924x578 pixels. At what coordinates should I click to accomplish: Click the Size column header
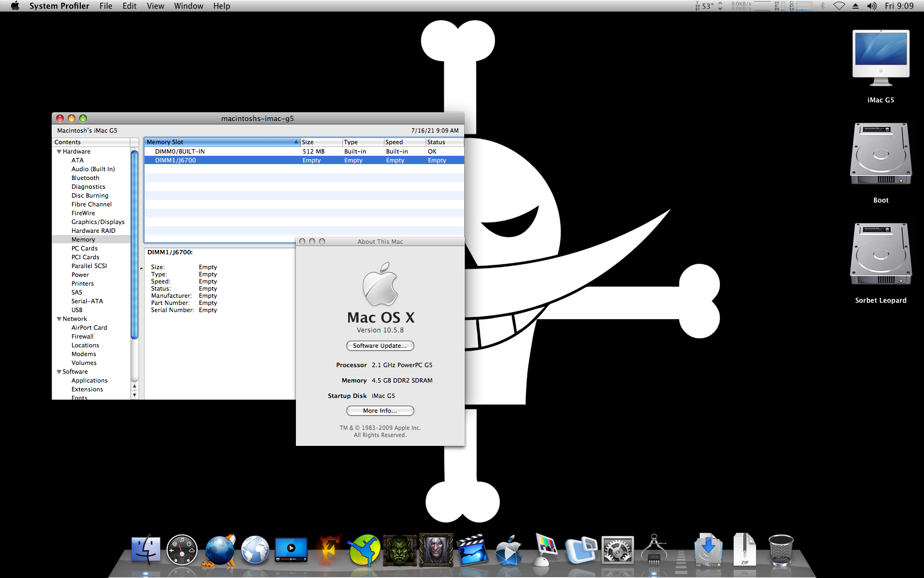(321, 142)
